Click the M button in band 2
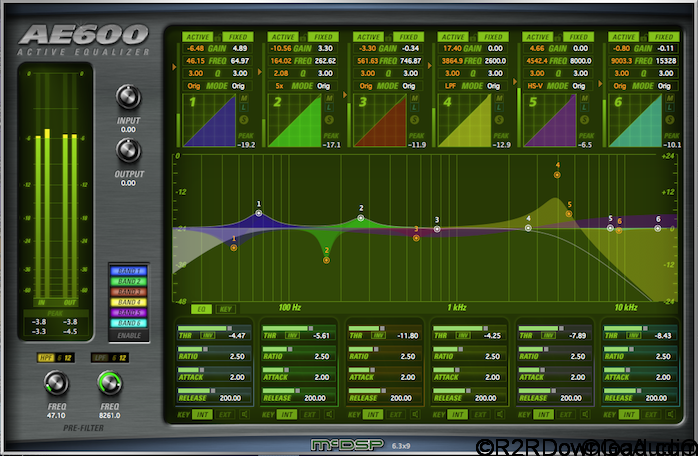 click(329, 98)
